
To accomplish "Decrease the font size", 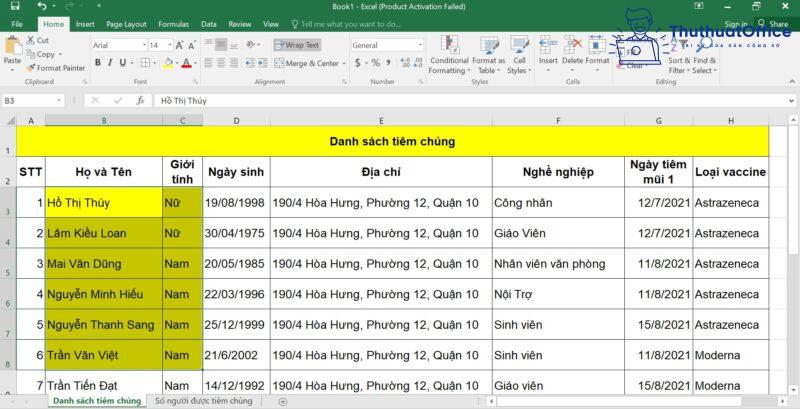I will click(192, 45).
